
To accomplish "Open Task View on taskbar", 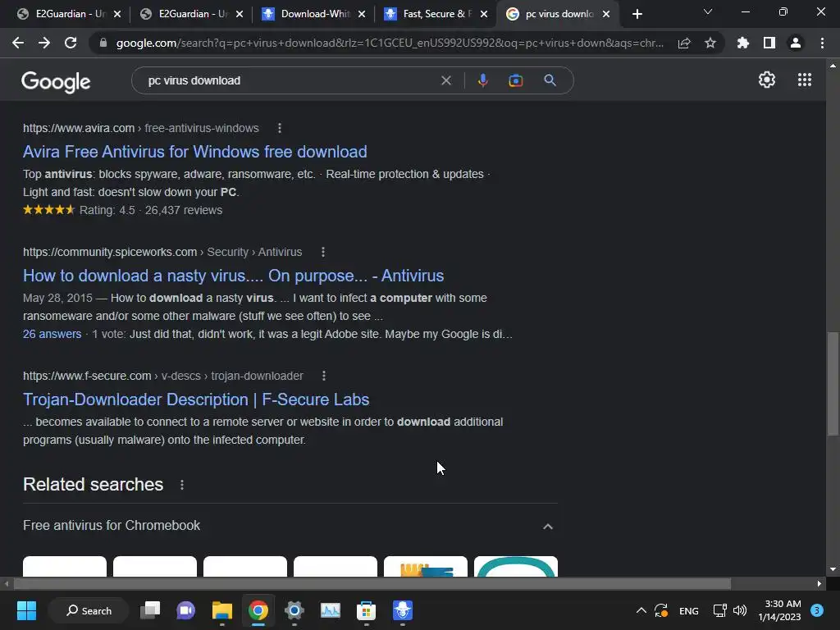I will coord(150,610).
